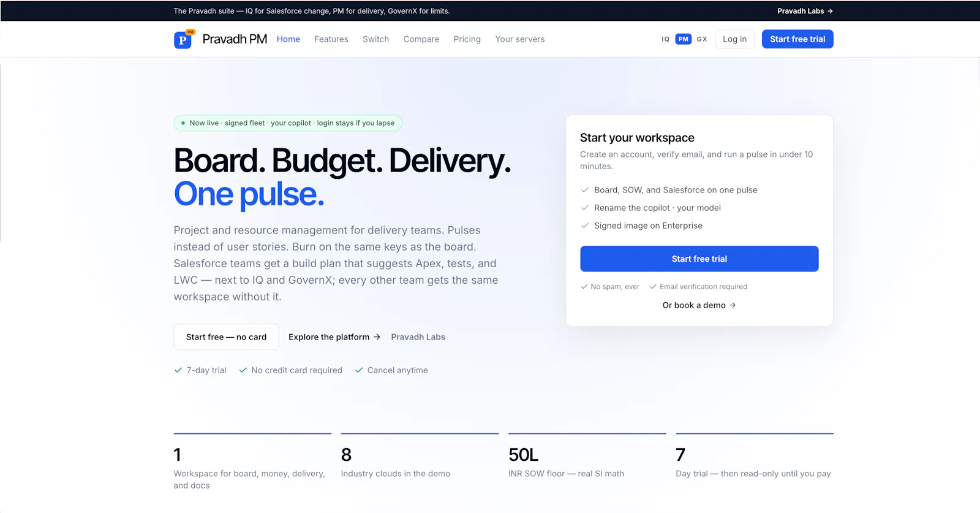Click the "No spam, ever" text

point(615,287)
